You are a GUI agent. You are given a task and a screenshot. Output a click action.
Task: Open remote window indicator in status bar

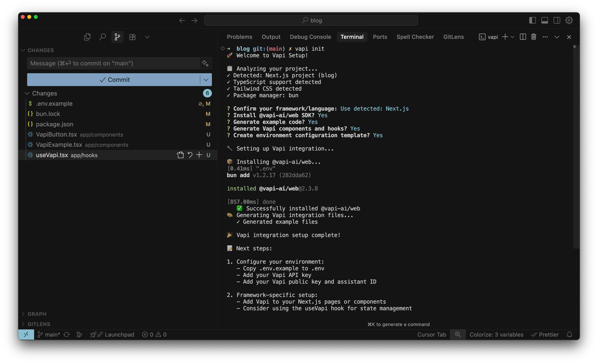pos(26,334)
